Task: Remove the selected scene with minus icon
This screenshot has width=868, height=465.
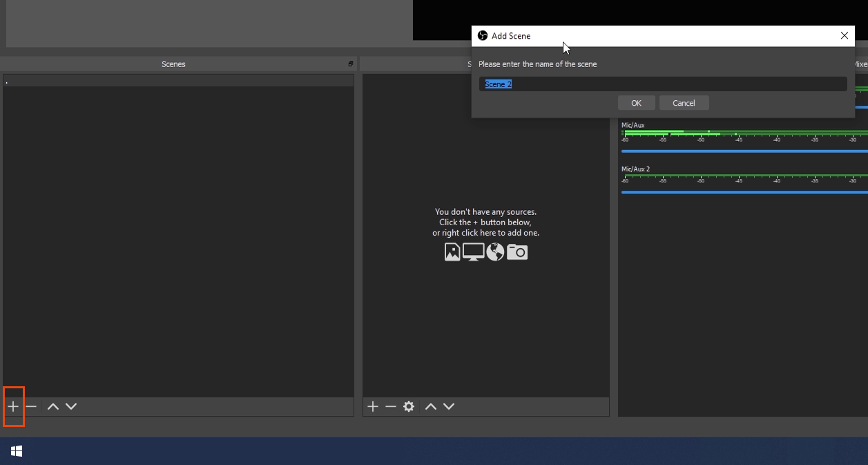Action: click(31, 407)
